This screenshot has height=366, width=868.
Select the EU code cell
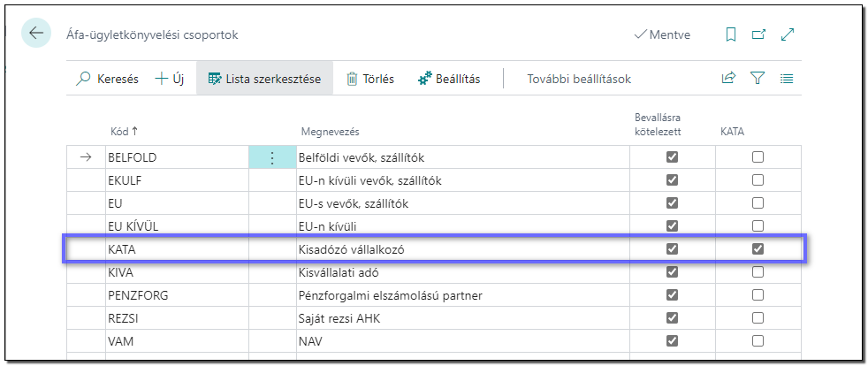point(177,203)
